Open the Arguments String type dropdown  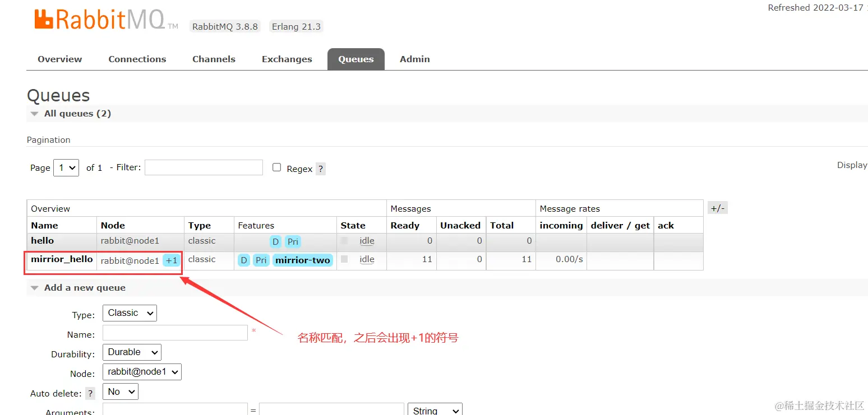(435, 410)
